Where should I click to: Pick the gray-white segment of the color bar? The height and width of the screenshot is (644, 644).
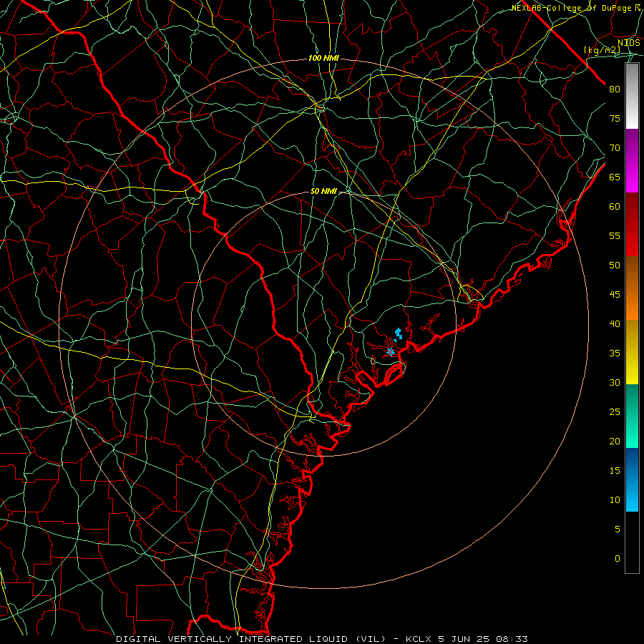[632, 96]
